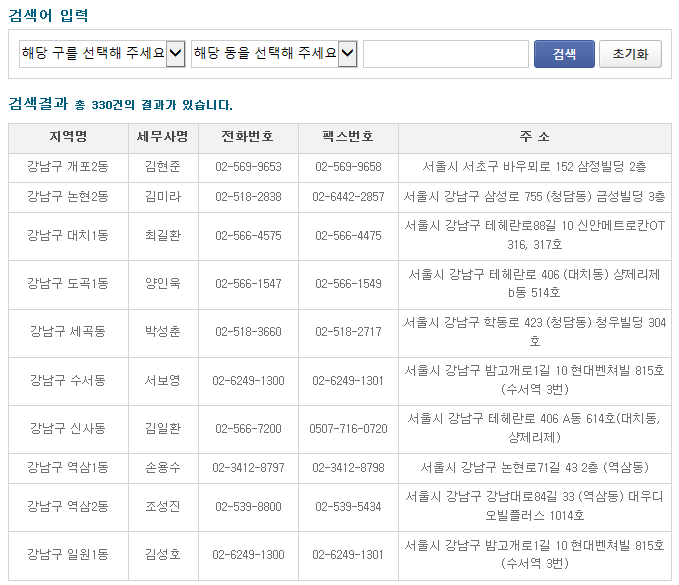
Task: Click phone number 02-566-7200
Action: click(x=248, y=429)
